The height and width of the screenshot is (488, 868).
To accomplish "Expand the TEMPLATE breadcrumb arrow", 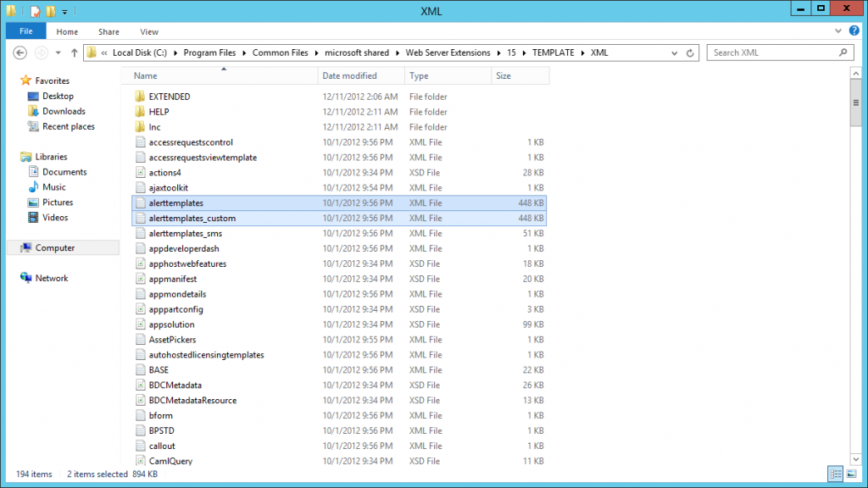I will [582, 53].
